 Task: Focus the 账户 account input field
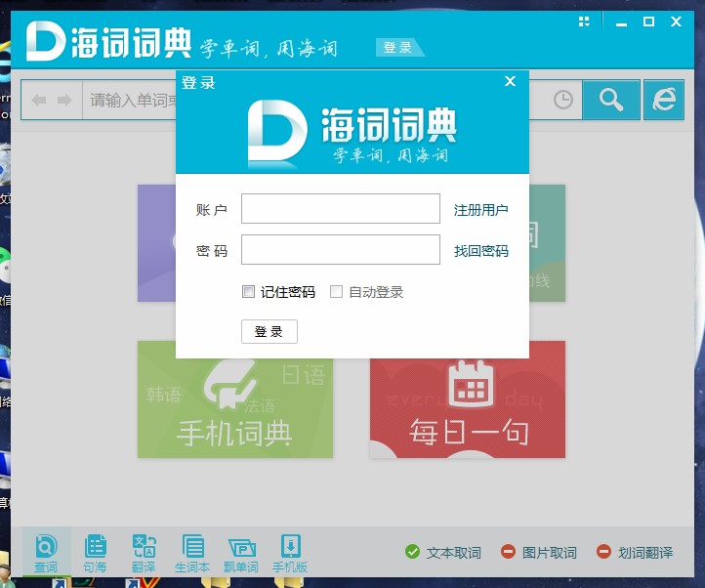point(341,208)
